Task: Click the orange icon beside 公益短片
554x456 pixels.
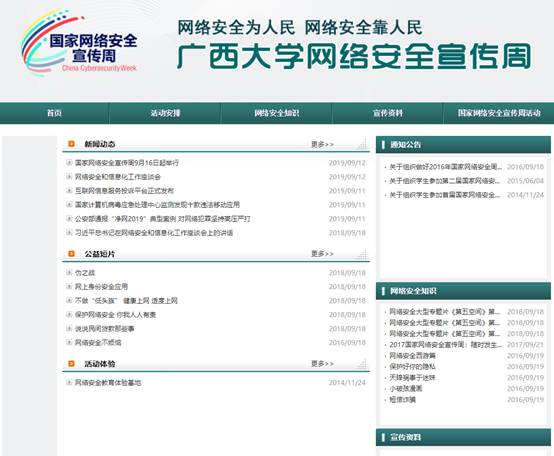Action: [x=71, y=254]
